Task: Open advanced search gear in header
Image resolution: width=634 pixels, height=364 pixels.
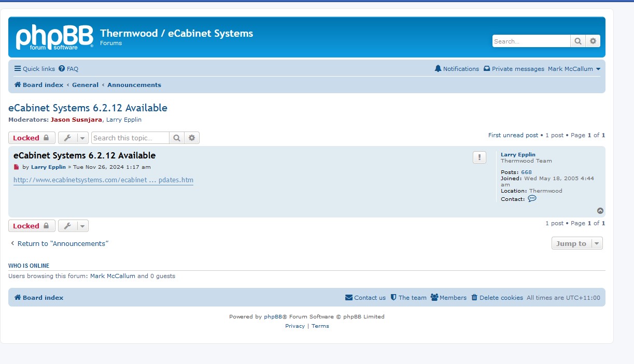Action: pyautogui.click(x=593, y=41)
